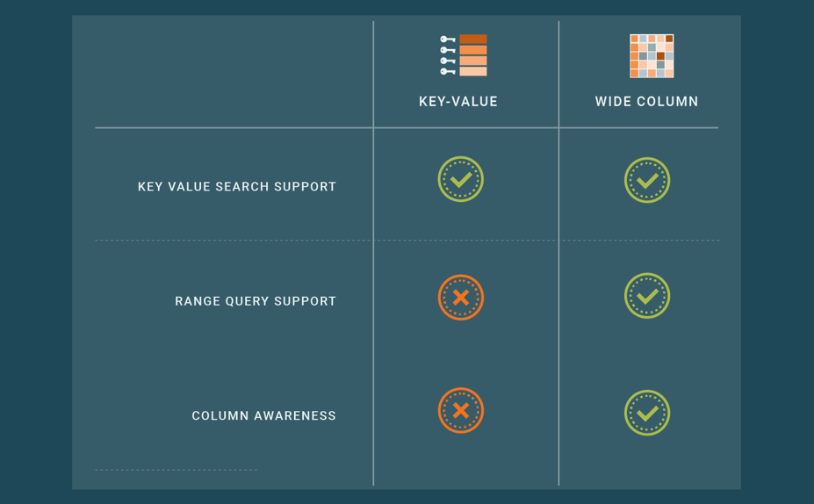Screen dimensions: 814x504
Task: Click the top key symbol in Key-Value icon
Action: coord(448,40)
